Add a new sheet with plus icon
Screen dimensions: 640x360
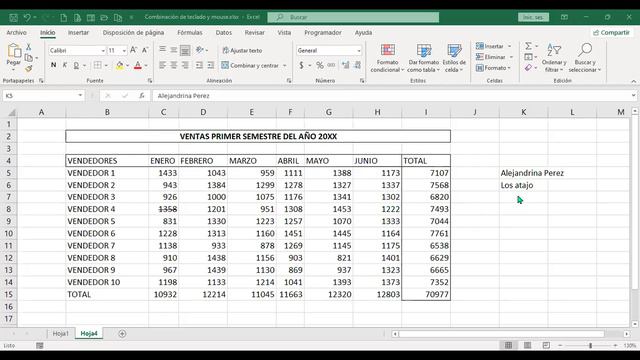(x=122, y=334)
